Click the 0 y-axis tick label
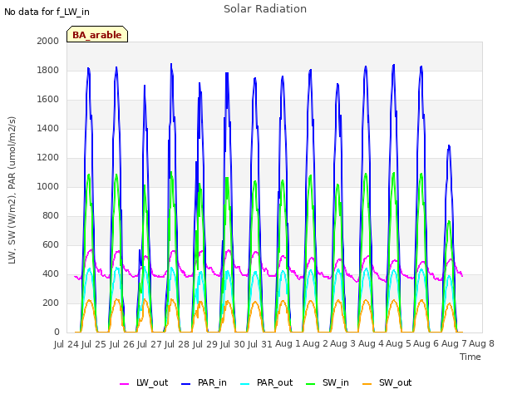 click(57, 332)
